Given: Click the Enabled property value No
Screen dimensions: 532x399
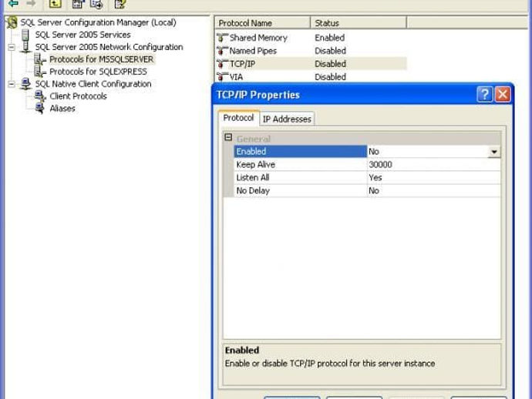Looking at the screenshot, I should coord(427,152).
